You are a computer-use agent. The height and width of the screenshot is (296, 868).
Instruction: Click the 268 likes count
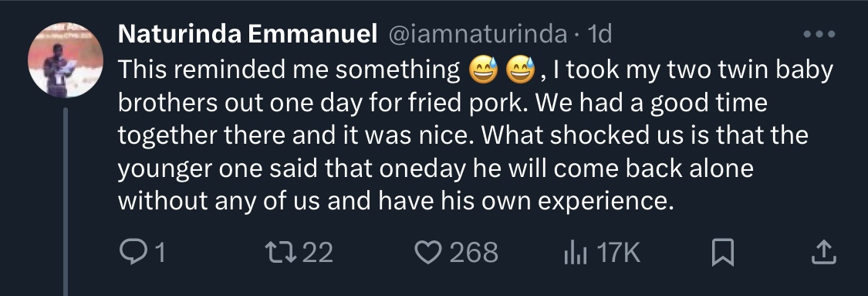pyautogui.click(x=474, y=253)
